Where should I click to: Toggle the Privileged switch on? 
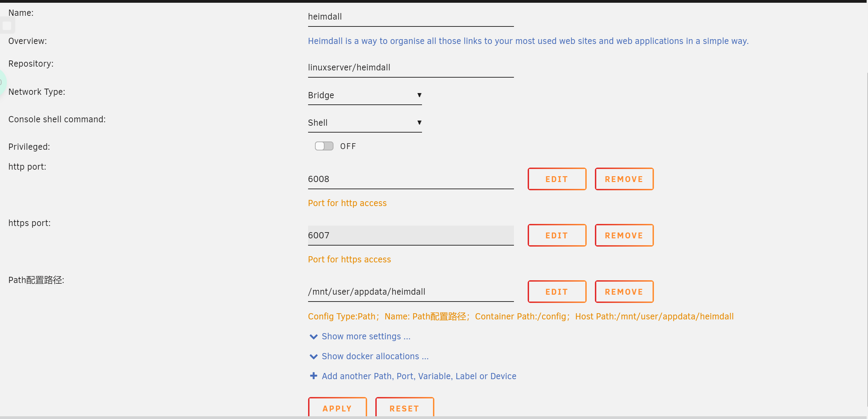(x=324, y=146)
